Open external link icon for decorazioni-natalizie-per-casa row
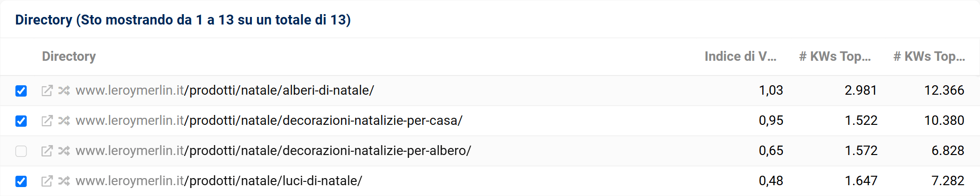980x196 pixels. [47, 121]
